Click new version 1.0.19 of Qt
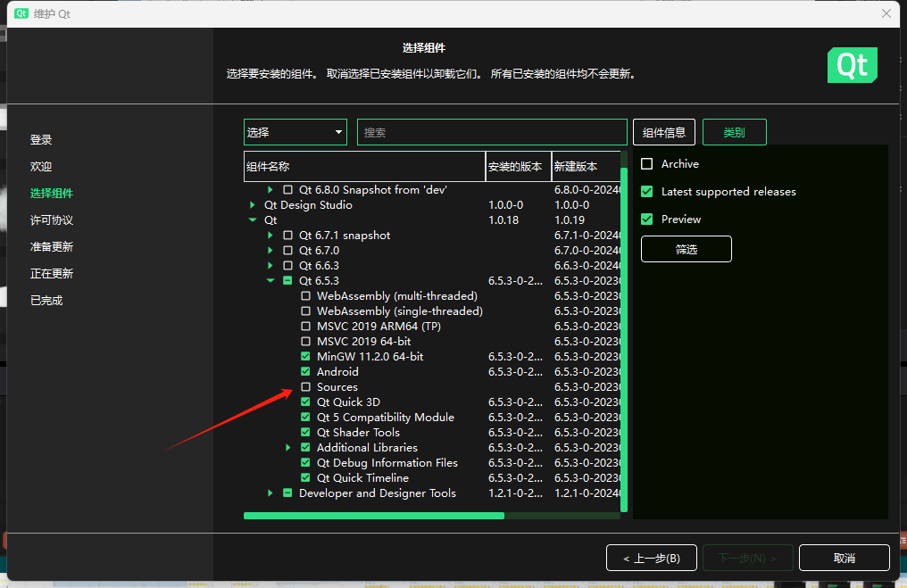907x588 pixels. pyautogui.click(x=570, y=219)
